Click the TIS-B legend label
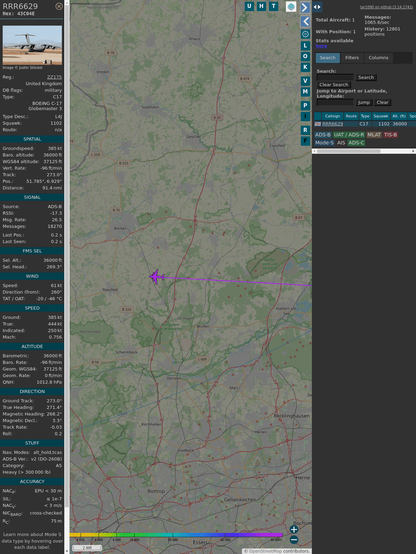Screen dimensions: 416x554 tap(390, 135)
